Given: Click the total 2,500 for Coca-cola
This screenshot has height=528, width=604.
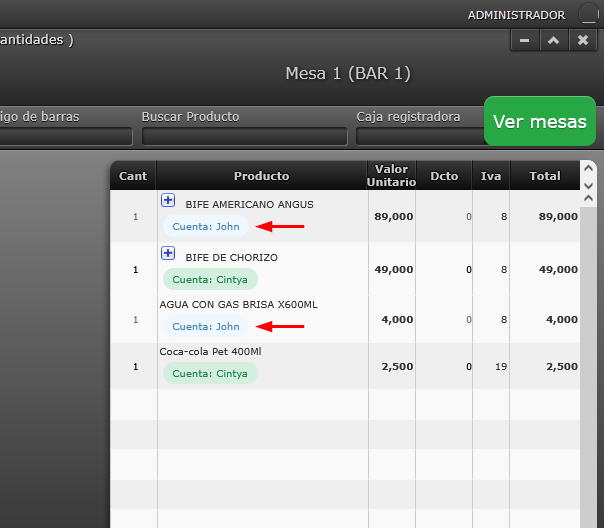Looking at the screenshot, I should point(562,367).
